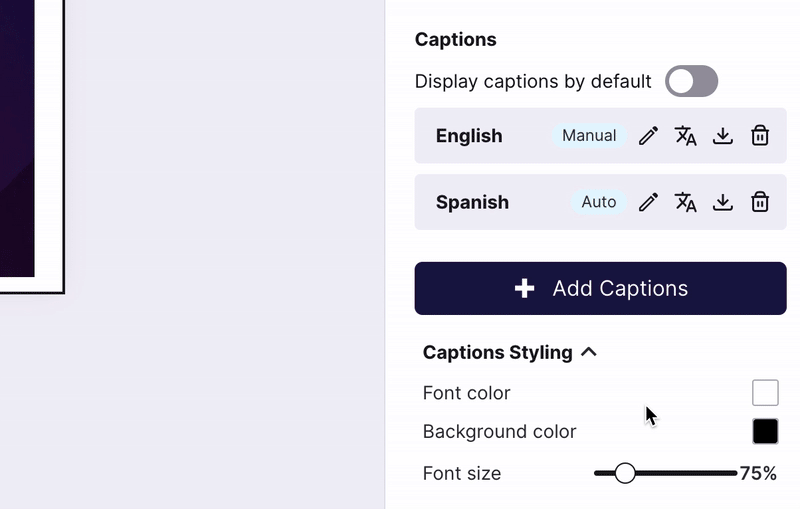
Task: Edit the Spanish captions with pencil icon
Action: coord(648,202)
